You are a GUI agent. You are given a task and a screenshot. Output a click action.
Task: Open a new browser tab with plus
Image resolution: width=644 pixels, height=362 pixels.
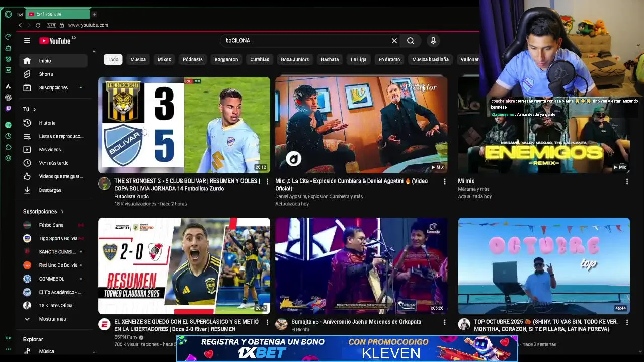(x=94, y=14)
